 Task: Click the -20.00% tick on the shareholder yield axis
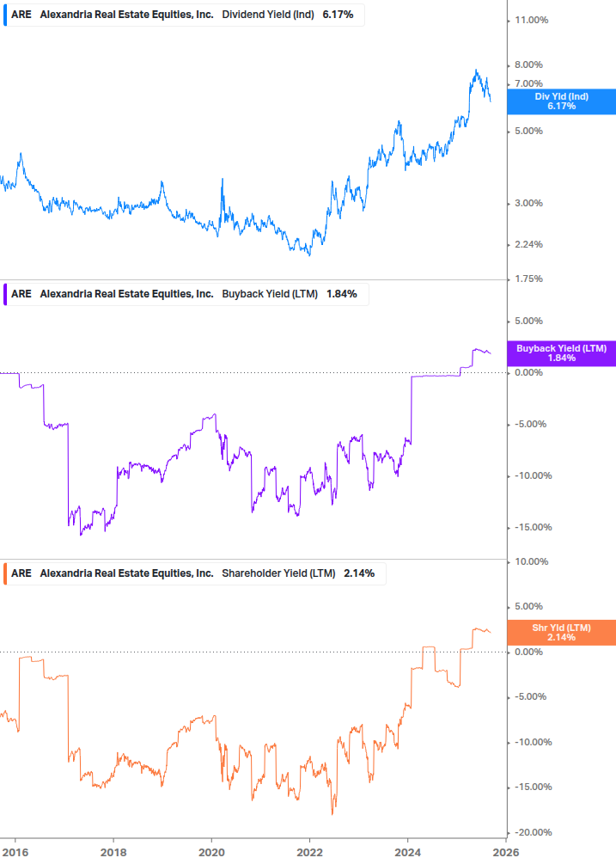(x=533, y=832)
